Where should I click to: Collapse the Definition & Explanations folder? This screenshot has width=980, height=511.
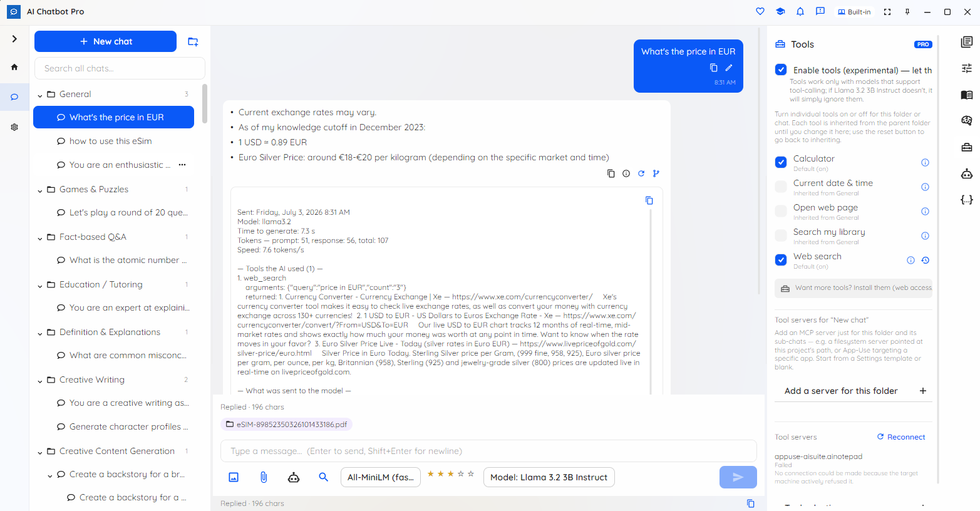click(x=40, y=333)
